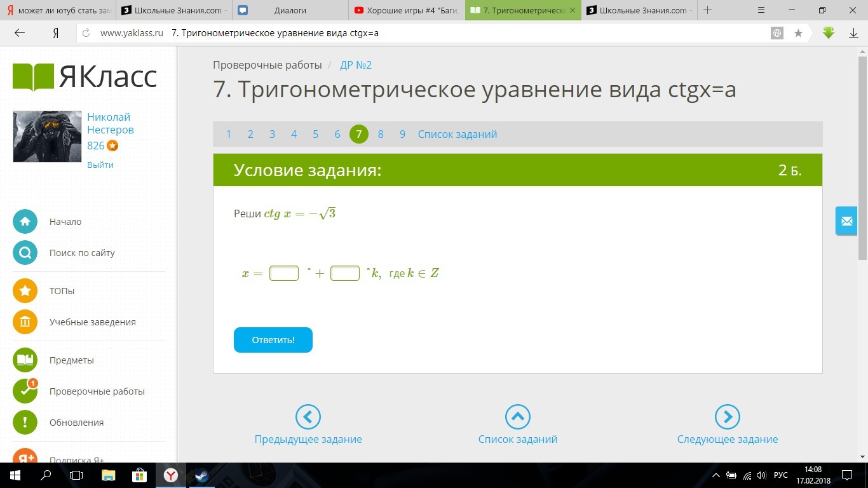The image size is (868, 488).
Task: Open Проверочные работы checkmark icon
Action: point(25,391)
